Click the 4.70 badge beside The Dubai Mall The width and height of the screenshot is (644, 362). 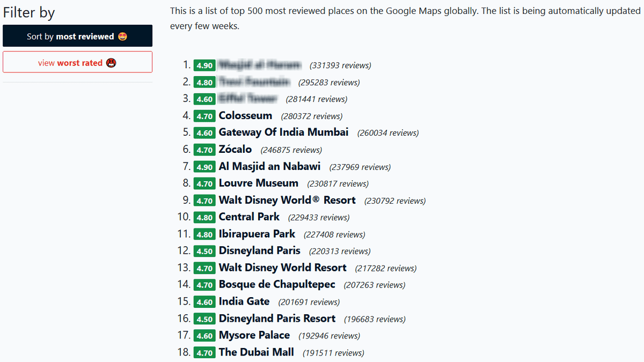[x=204, y=352]
